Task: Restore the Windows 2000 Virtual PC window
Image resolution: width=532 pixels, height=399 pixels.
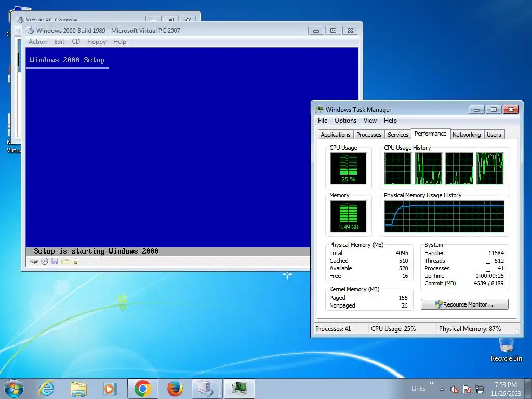Action: 333,31
